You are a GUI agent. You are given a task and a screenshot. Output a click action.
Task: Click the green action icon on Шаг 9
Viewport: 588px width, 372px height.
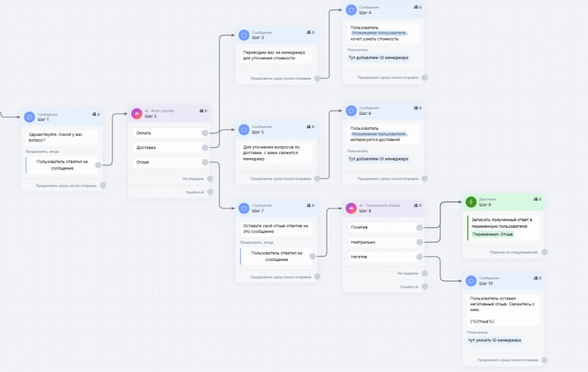[x=471, y=202]
